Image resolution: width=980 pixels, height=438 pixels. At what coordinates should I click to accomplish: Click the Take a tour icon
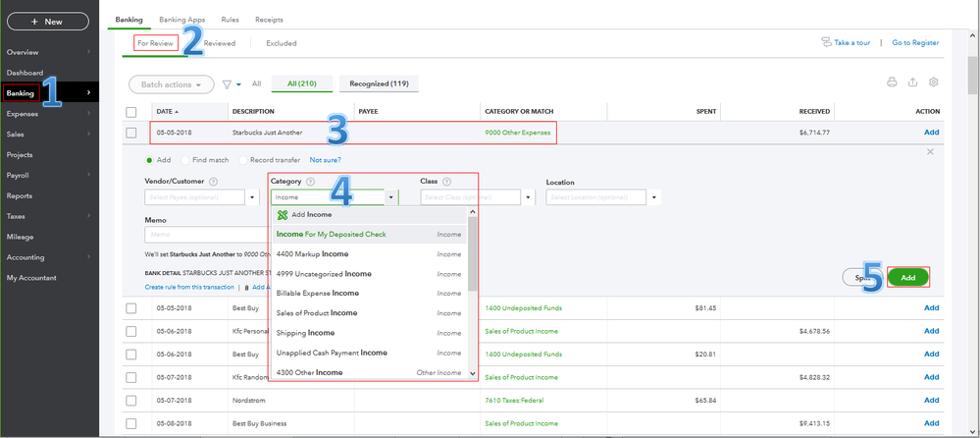(x=827, y=42)
